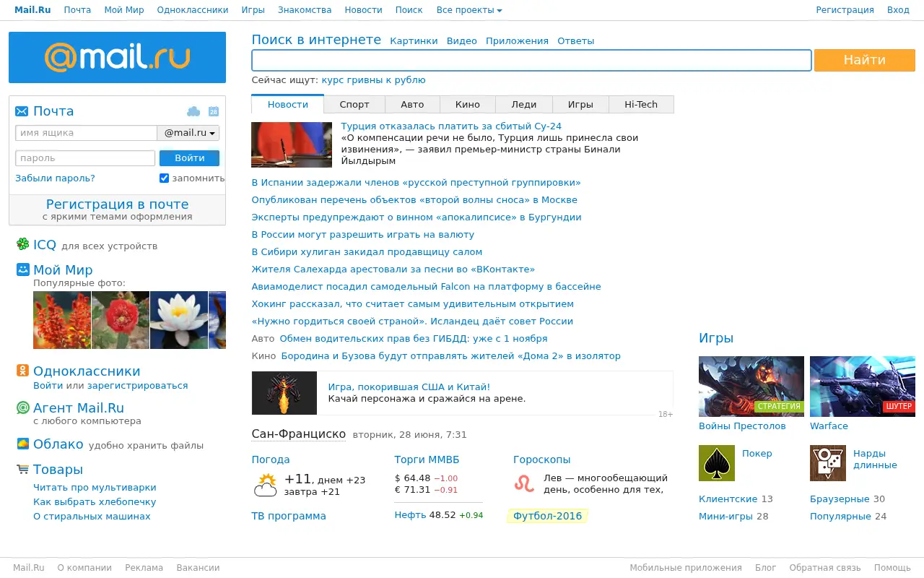Open the Забыли пароль? link

[x=55, y=178]
